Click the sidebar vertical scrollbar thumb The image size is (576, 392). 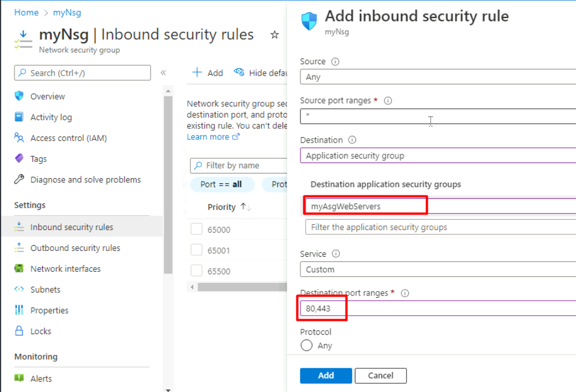tap(168, 184)
